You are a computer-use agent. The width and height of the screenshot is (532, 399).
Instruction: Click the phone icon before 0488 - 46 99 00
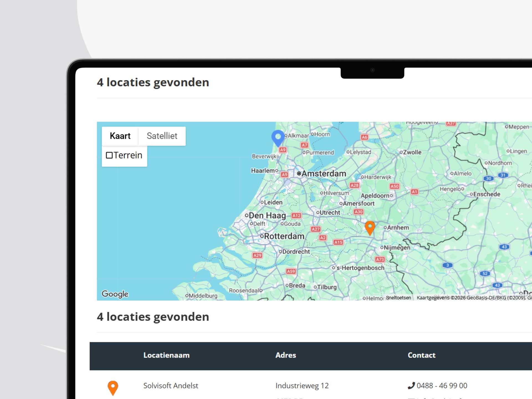coord(411,385)
